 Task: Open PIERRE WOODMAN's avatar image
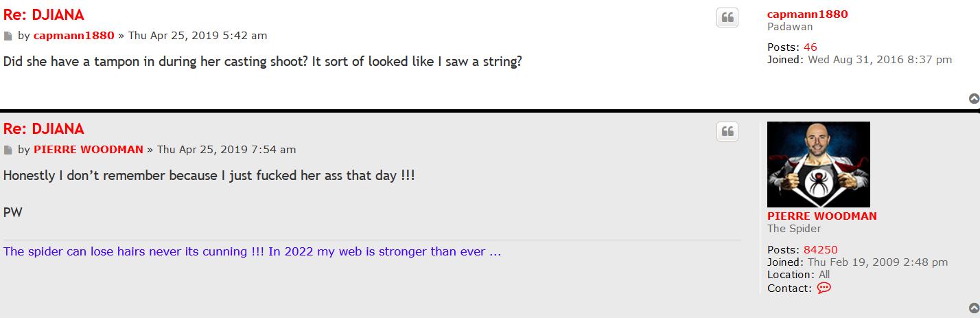(x=818, y=164)
